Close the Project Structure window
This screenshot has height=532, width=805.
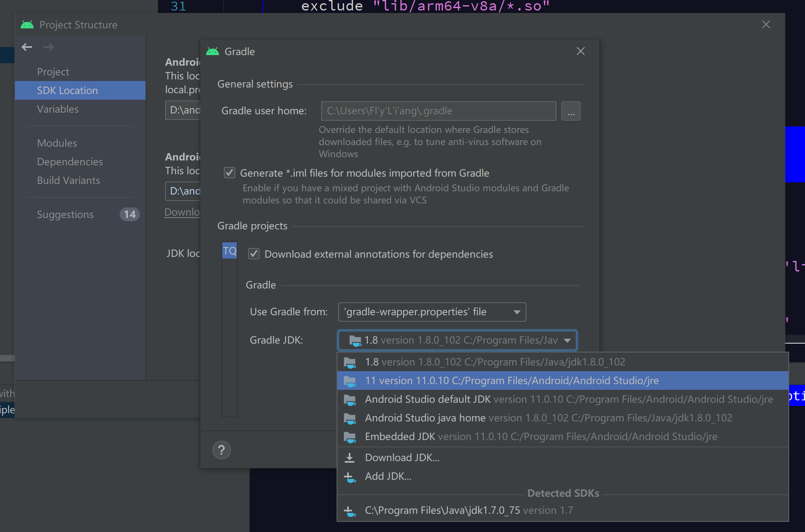click(x=766, y=24)
